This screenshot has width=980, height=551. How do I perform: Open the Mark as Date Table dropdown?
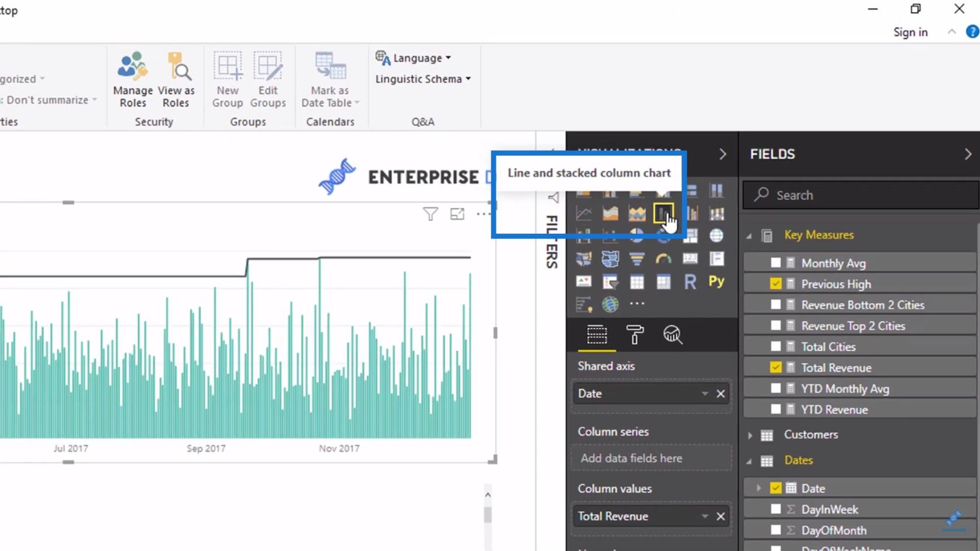330,80
